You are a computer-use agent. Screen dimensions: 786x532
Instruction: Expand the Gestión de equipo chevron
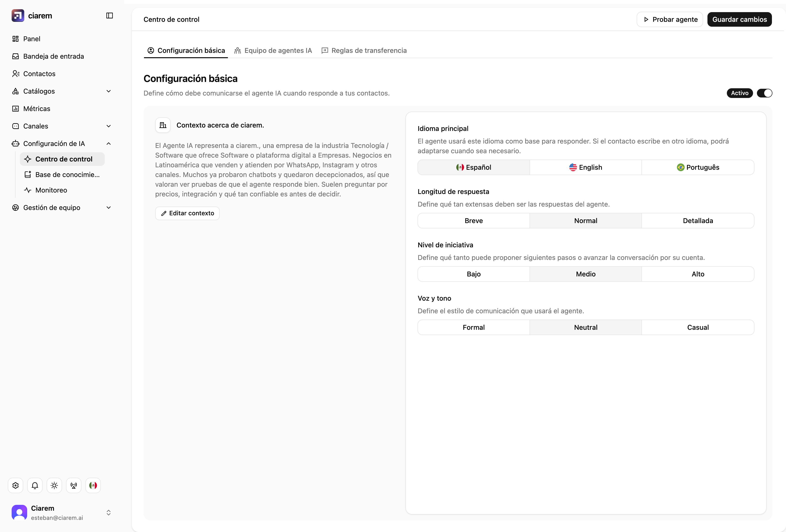pyautogui.click(x=109, y=208)
